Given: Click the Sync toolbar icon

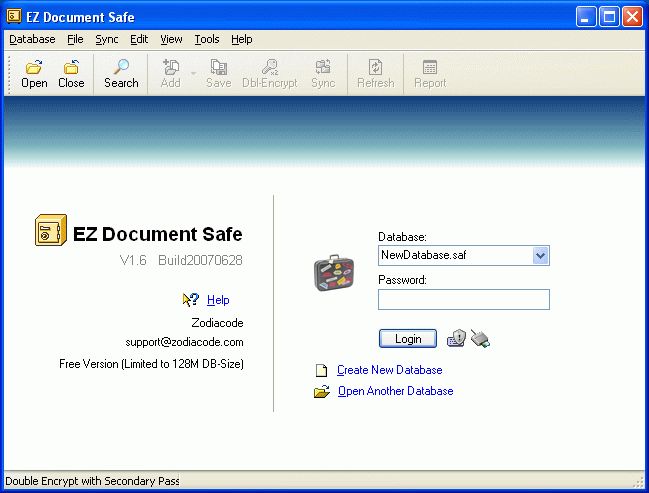Looking at the screenshot, I should point(323,67).
